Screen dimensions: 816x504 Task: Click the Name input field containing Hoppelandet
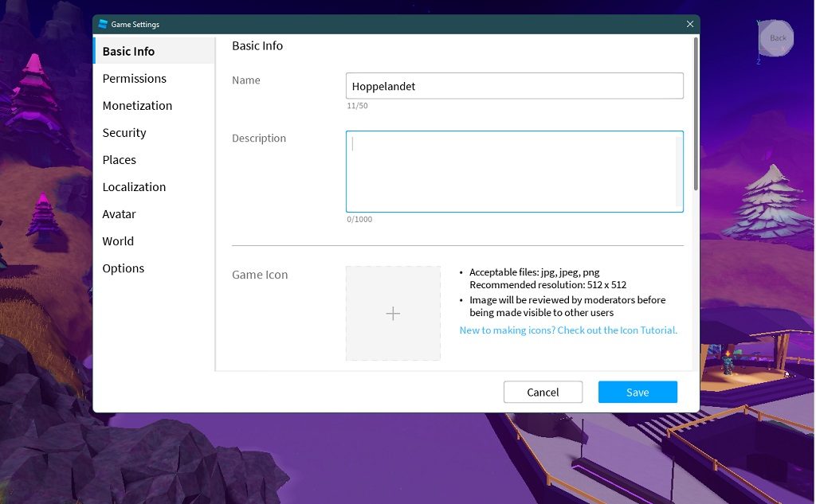(x=514, y=86)
